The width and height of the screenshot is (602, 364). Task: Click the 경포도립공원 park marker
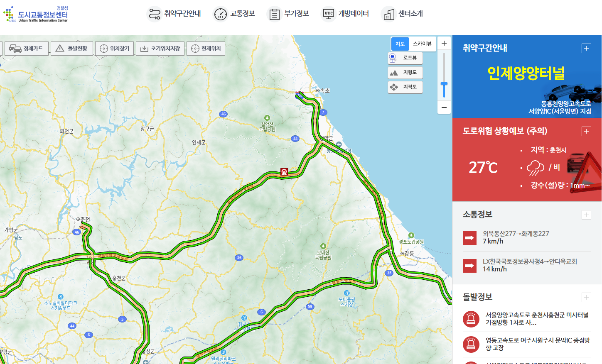[x=411, y=236]
